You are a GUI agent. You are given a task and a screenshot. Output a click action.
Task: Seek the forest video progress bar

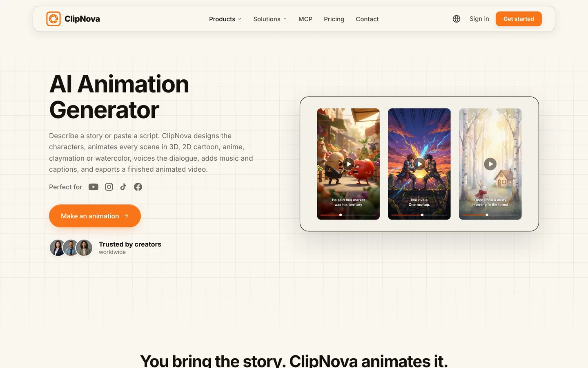tap(490, 215)
